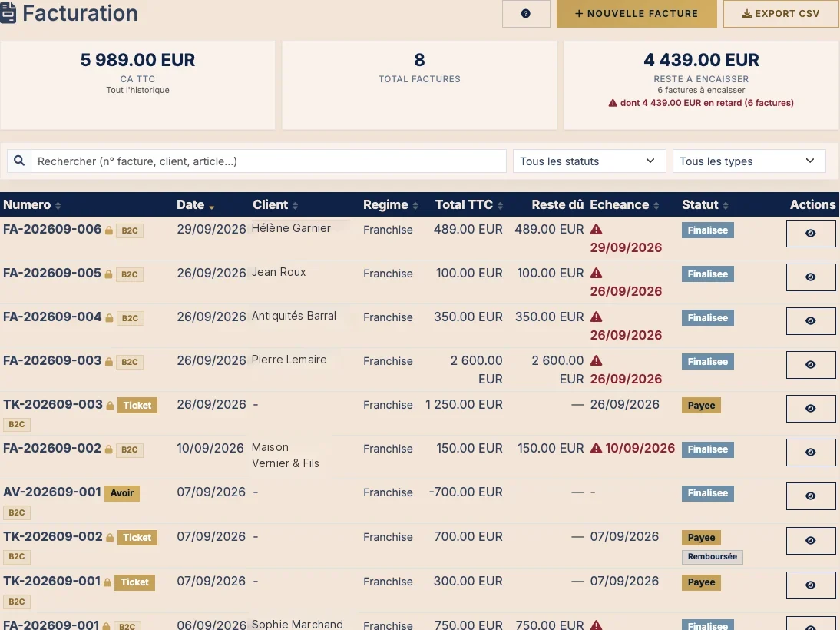Click lock icon beside FA-202609-006

click(x=109, y=230)
